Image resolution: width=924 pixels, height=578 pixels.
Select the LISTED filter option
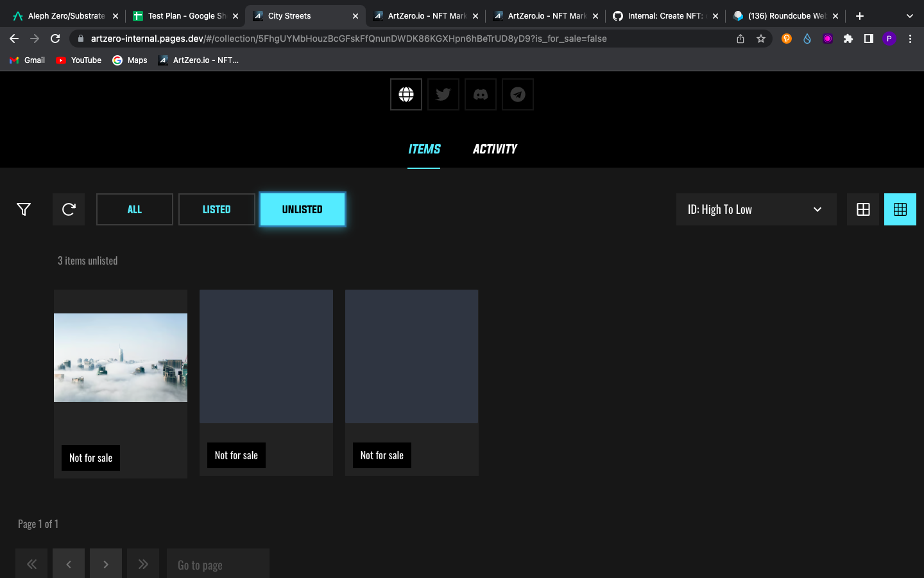216,209
